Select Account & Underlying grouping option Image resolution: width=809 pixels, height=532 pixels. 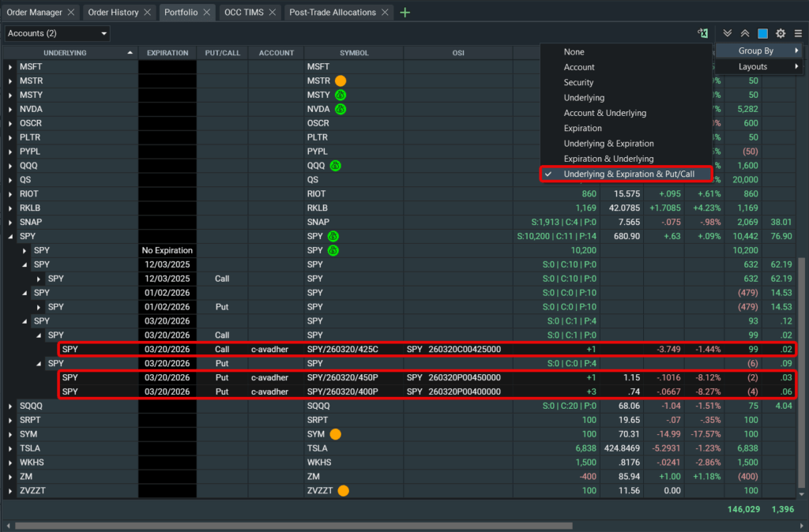click(x=605, y=113)
